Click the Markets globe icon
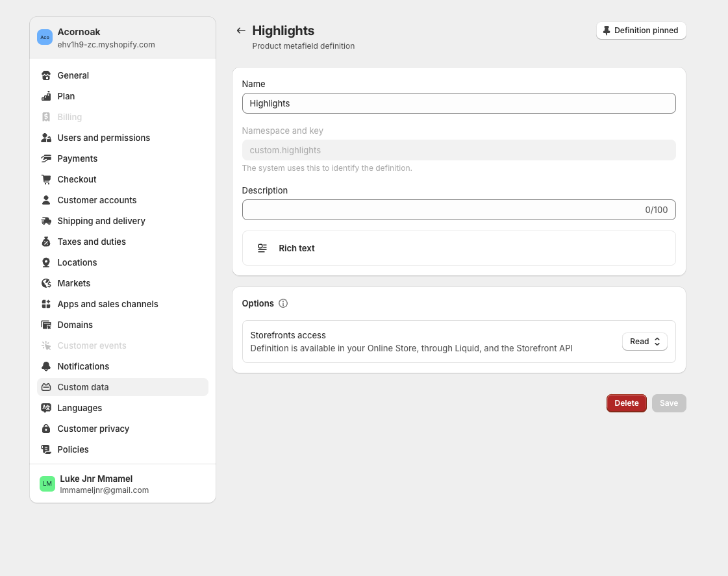The width and height of the screenshot is (728, 576). coord(46,283)
